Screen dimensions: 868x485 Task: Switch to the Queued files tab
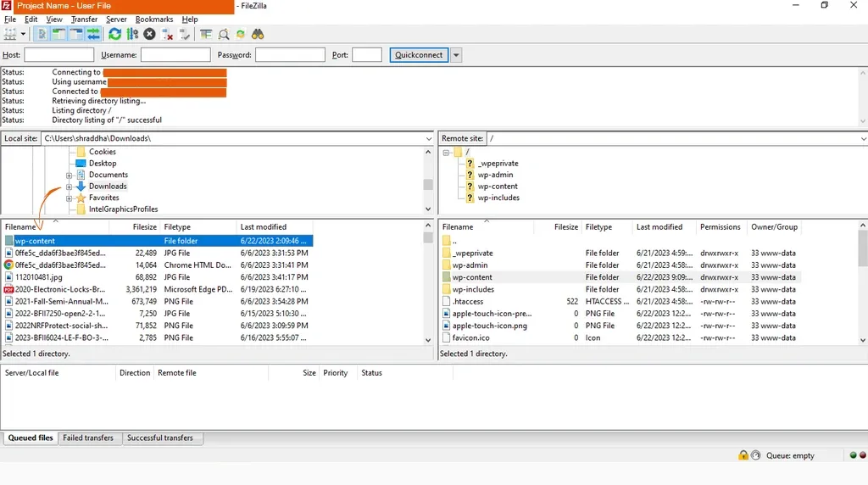[31, 438]
